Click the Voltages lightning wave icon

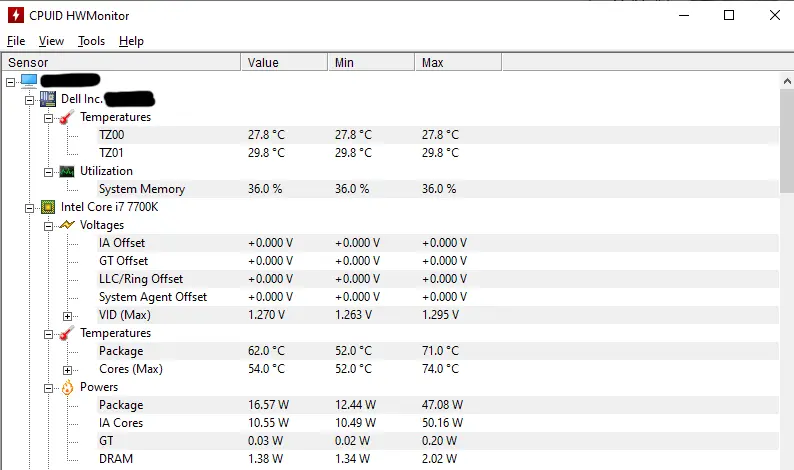67,225
